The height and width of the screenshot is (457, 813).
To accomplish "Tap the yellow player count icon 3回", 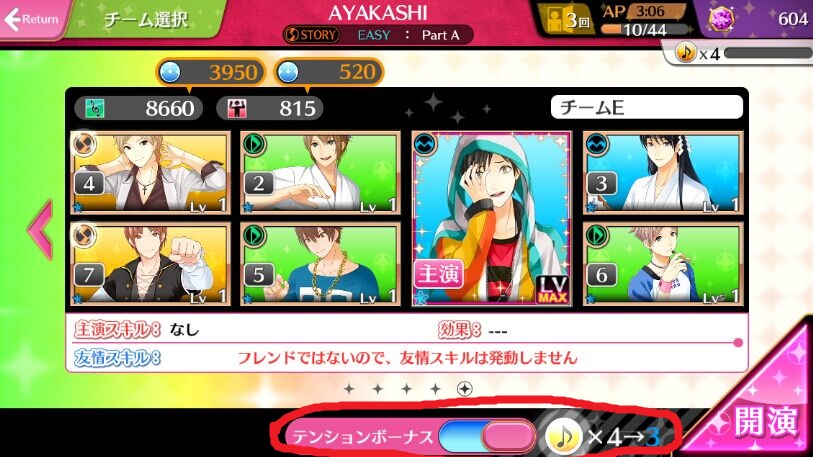I will tap(569, 21).
